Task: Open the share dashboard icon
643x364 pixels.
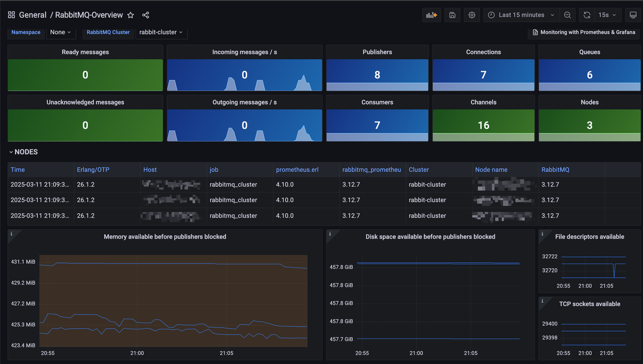Action: [146, 15]
